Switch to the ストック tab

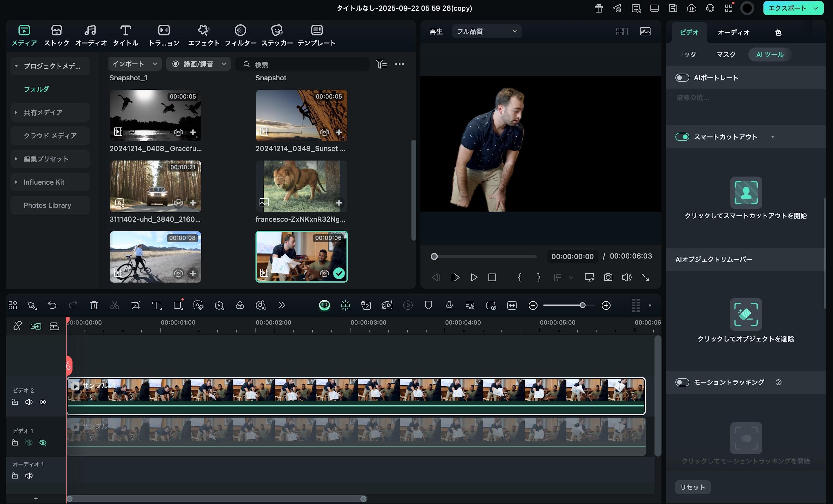coord(56,35)
